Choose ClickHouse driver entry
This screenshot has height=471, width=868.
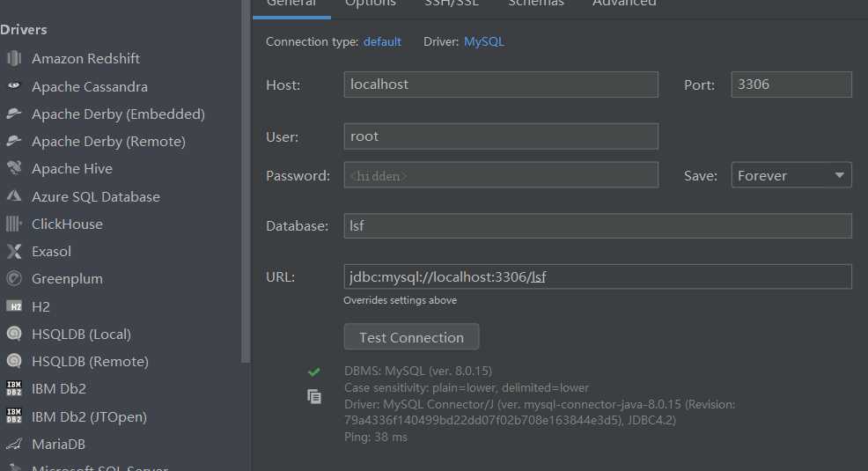point(67,224)
